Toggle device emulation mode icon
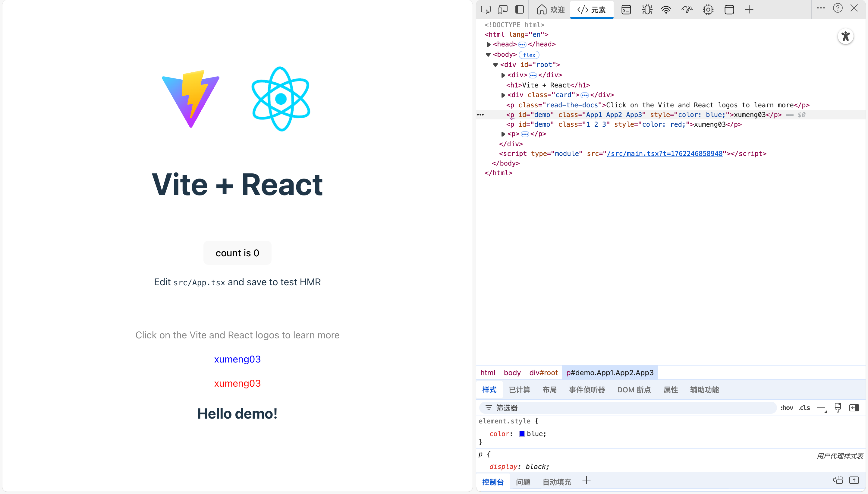868x494 pixels. coord(502,10)
